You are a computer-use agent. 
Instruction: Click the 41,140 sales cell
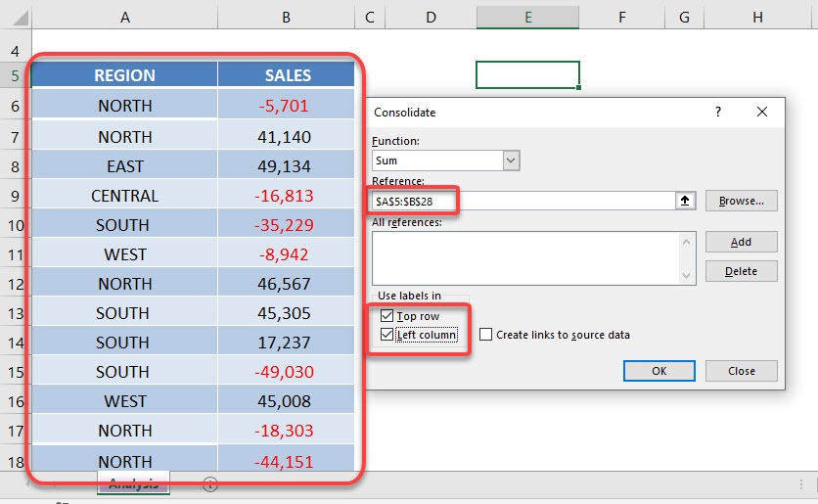click(x=287, y=137)
